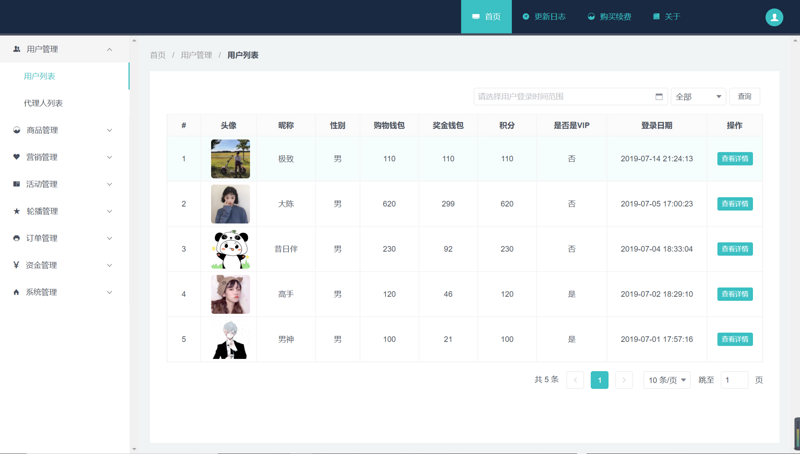This screenshot has height=454, width=800.
Task: Expand the 系统管理 menu chevron
Action: point(109,292)
